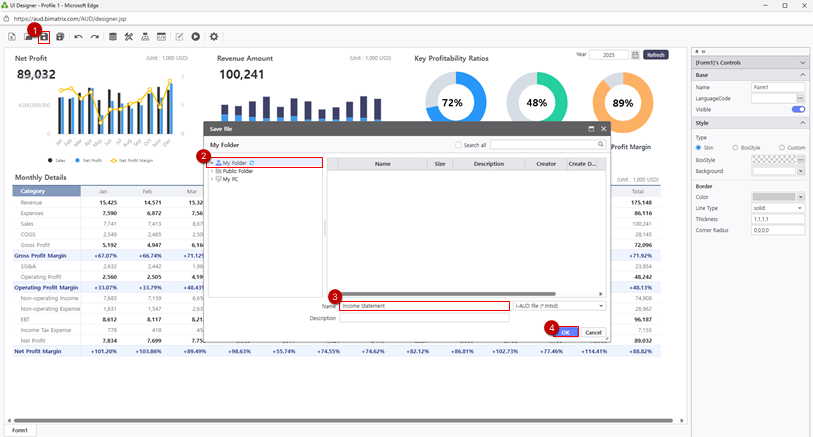813x437 pixels.
Task: Open the calendar picker next to Year
Action: pyautogui.click(x=635, y=55)
